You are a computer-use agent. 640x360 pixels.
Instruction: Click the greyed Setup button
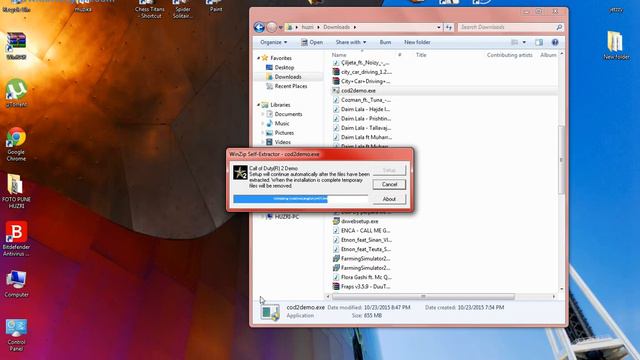[x=389, y=170]
